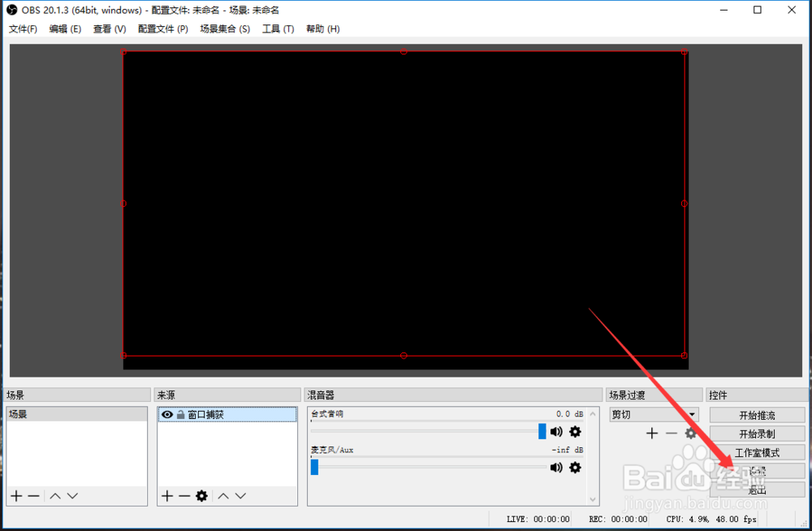The width and height of the screenshot is (812, 531).
Task: Add a new source in the 来源 panel
Action: 166,495
